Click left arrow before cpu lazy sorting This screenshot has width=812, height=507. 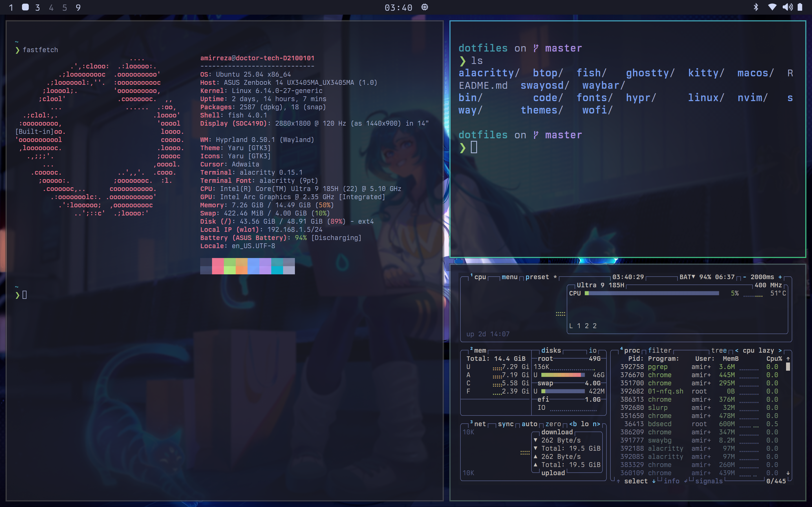coord(736,350)
